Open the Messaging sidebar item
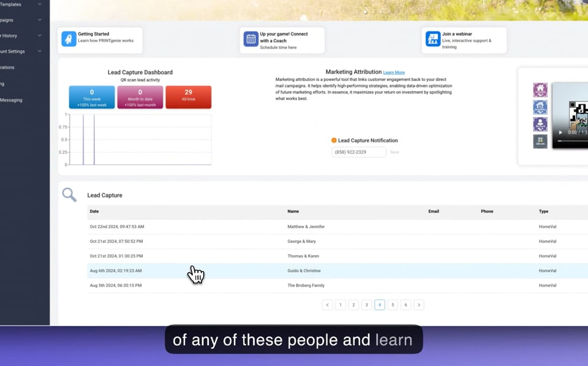Image resolution: width=588 pixels, height=366 pixels. pos(11,100)
